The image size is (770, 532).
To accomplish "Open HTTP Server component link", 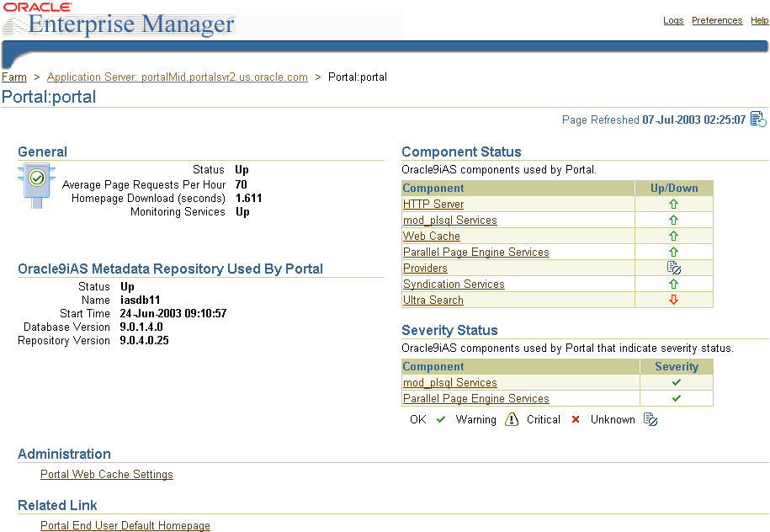I will click(x=433, y=204).
